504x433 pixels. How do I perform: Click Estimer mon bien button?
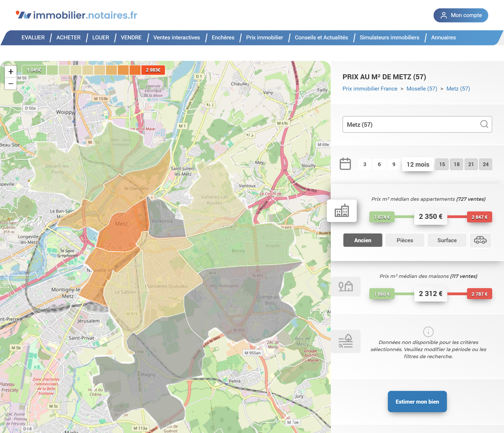coord(417,402)
